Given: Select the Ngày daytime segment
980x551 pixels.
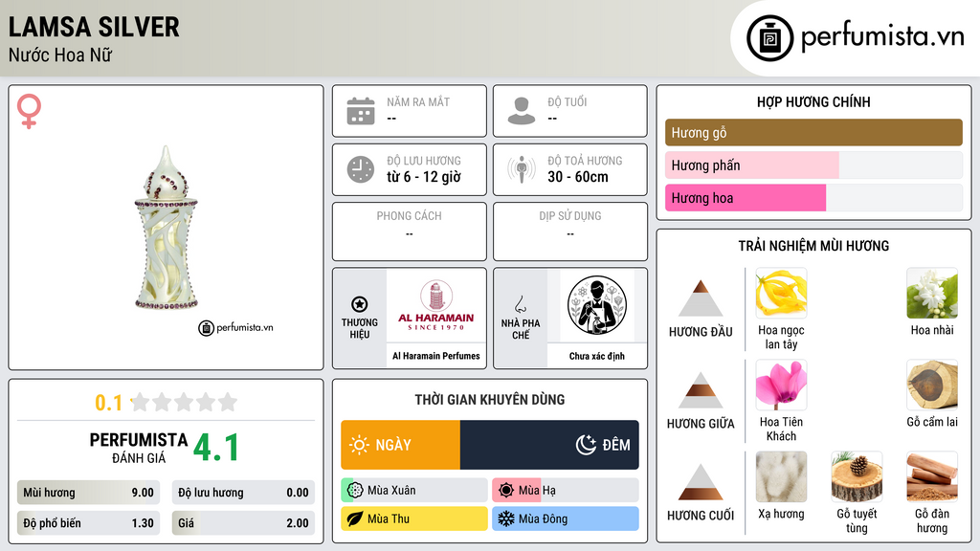Looking at the screenshot, I should pyautogui.click(x=401, y=445).
